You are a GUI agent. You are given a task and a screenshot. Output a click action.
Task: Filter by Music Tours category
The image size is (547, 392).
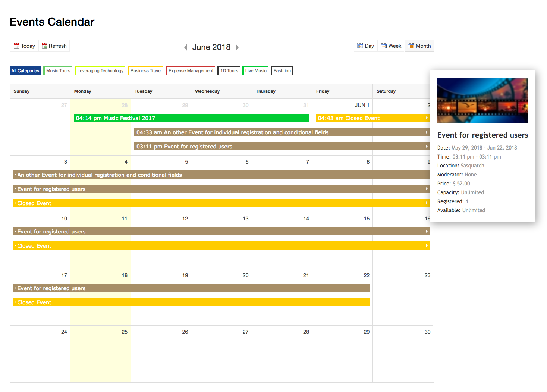[58, 71]
